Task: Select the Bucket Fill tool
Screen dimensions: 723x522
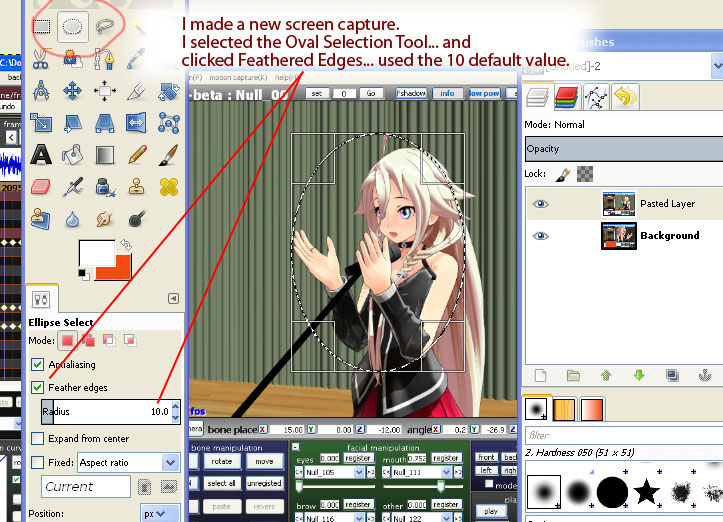Action: coord(72,155)
